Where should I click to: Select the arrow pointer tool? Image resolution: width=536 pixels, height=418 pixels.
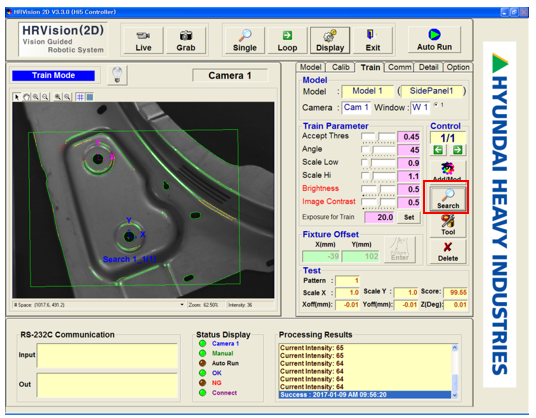[16, 97]
